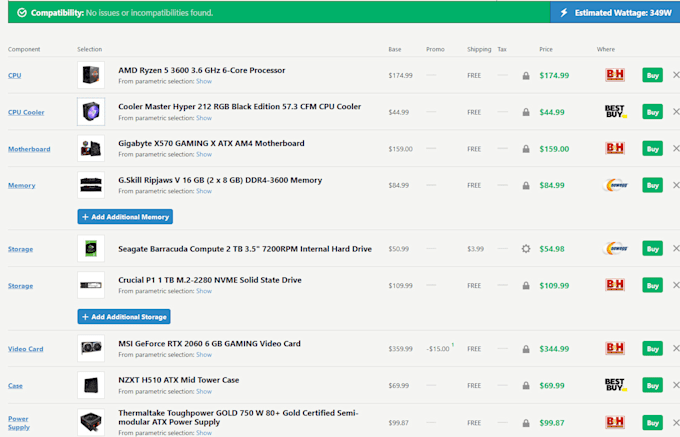This screenshot has width=680, height=437.
Task: Buy the AMD Ryzen 5 3600 processor
Action: tap(652, 75)
